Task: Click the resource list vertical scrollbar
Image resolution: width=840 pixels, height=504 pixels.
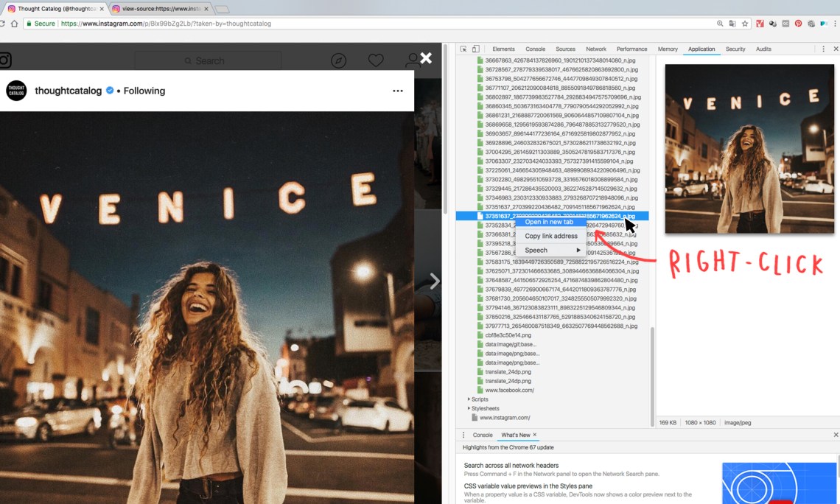Action: click(652, 377)
